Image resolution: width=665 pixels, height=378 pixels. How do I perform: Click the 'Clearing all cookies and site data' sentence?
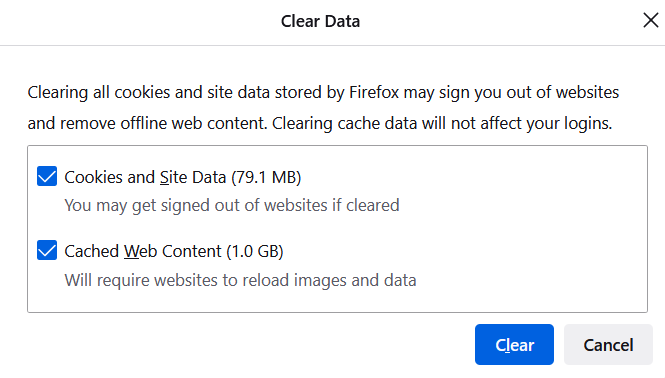[323, 108]
